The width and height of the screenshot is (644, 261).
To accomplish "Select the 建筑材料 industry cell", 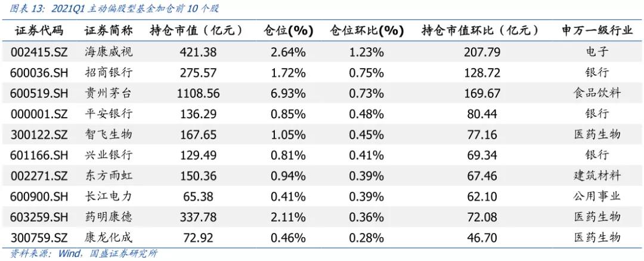I will point(597,176).
